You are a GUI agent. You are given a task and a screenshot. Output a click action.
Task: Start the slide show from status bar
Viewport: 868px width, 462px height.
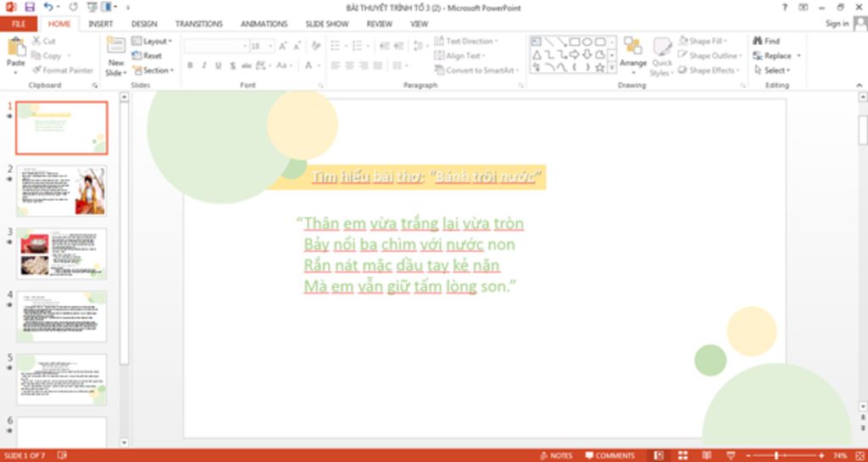coord(732,455)
